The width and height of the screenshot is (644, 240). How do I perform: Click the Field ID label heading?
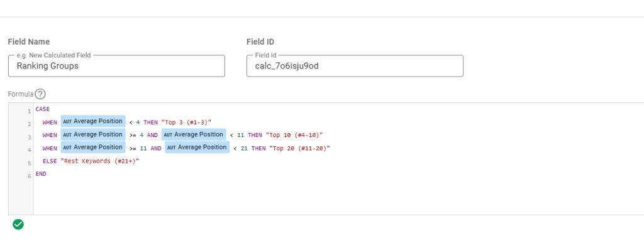click(260, 42)
